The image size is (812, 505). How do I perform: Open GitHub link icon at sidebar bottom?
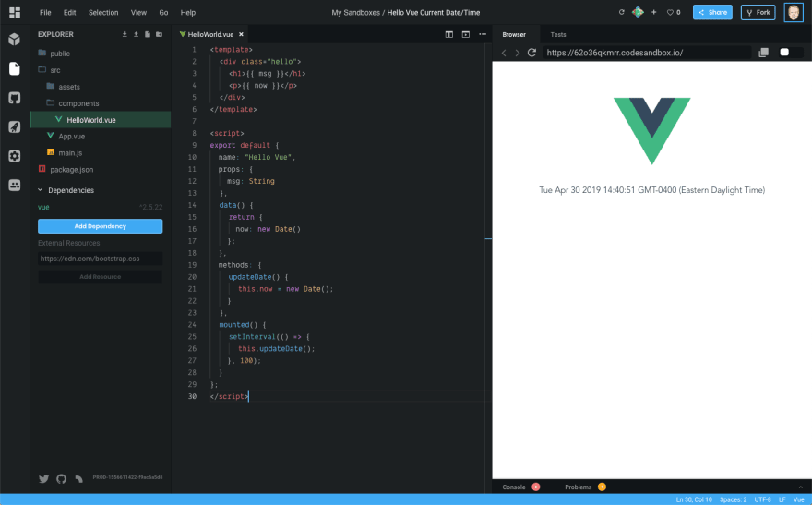62,478
